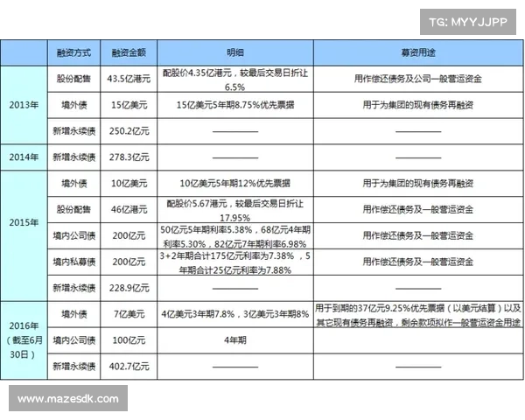Select 用作偿还债务及一般营运资金 in the 境内私募债 row
Viewport: 525px width, 420px height.
click(x=418, y=262)
